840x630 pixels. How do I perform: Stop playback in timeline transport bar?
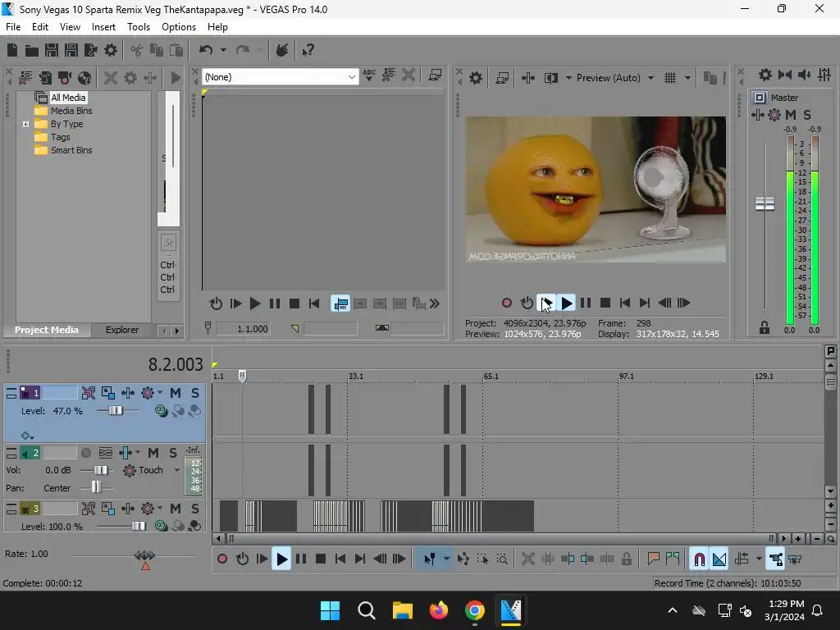click(x=321, y=559)
